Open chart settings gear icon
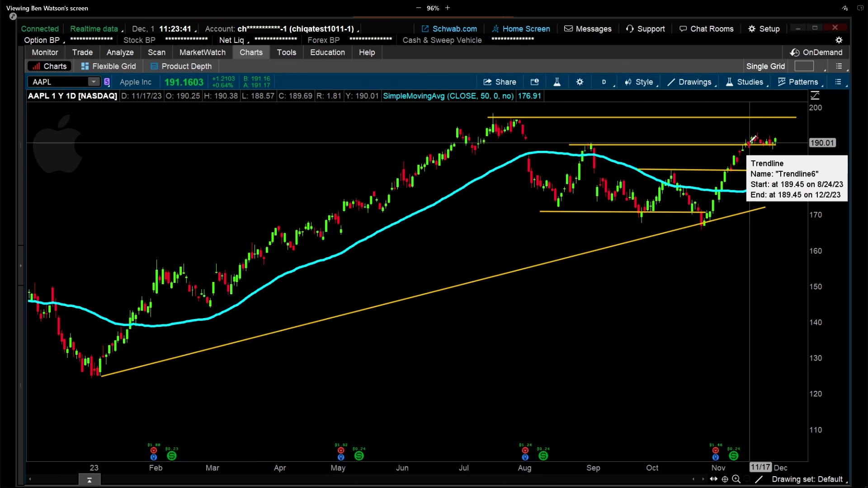Screen dimensions: 868x488 pyautogui.click(x=580, y=82)
